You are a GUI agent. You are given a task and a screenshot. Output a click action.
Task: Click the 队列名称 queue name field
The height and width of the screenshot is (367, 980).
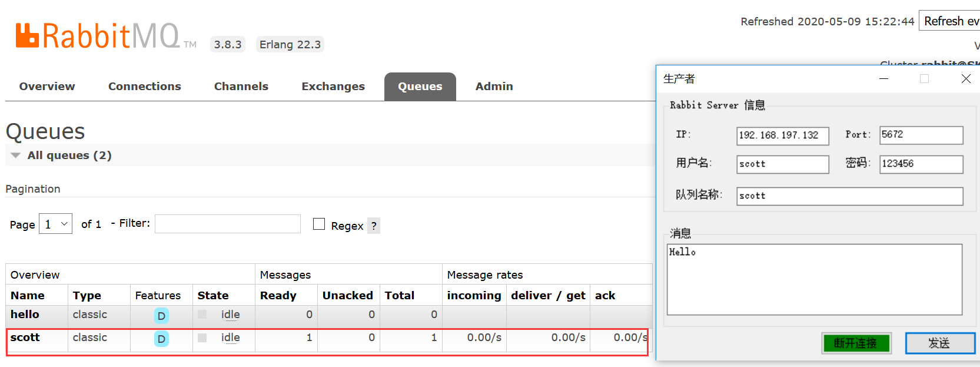(850, 196)
